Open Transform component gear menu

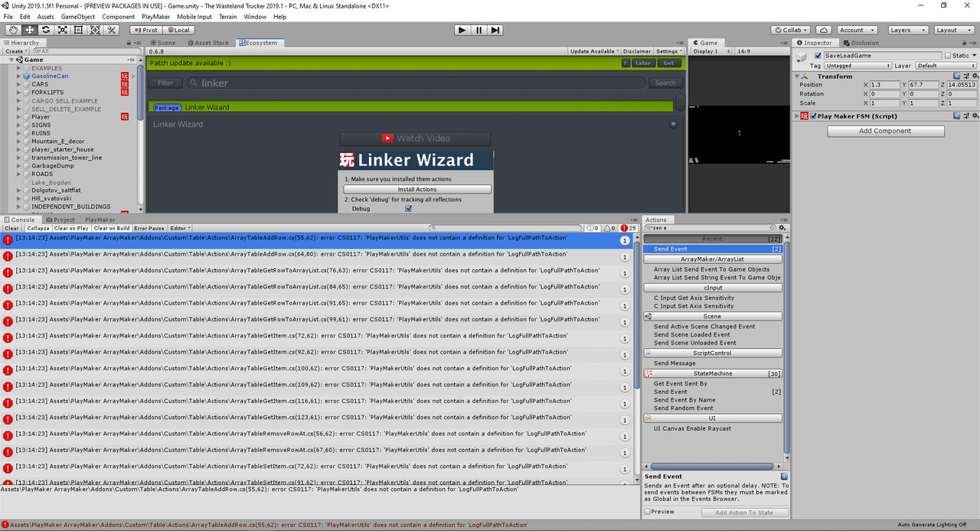pos(974,77)
